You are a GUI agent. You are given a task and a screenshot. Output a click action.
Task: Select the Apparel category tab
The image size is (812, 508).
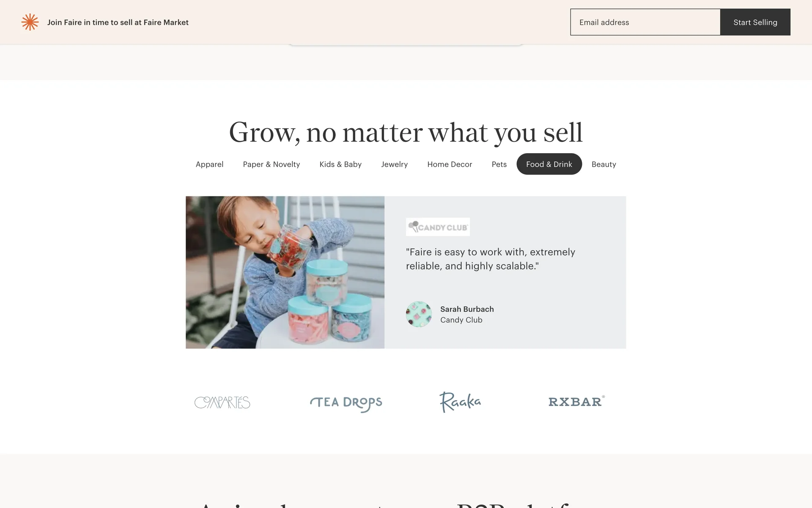point(209,164)
